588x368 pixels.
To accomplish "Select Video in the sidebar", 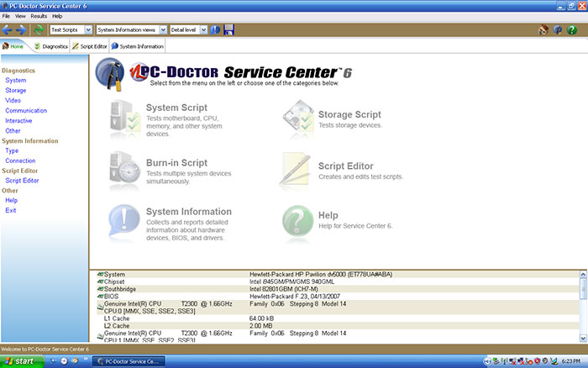I will 13,101.
